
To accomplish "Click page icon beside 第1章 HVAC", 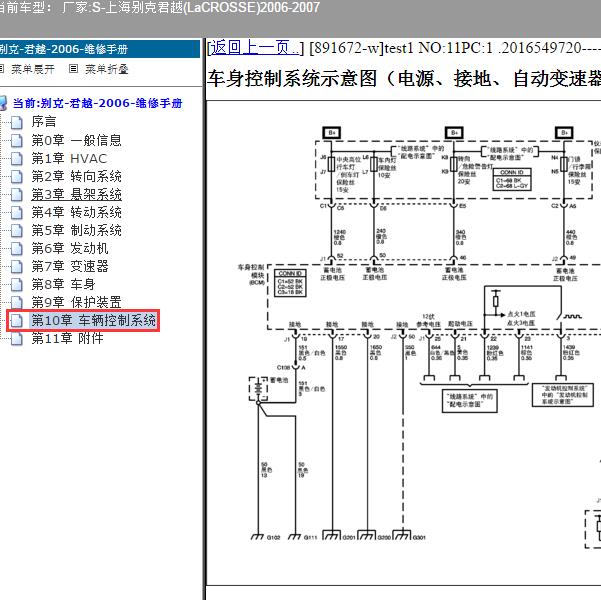I will click(16, 158).
